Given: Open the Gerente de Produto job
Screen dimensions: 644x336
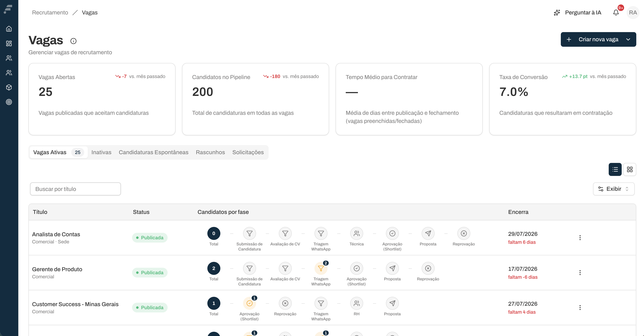Looking at the screenshot, I should pyautogui.click(x=57, y=269).
